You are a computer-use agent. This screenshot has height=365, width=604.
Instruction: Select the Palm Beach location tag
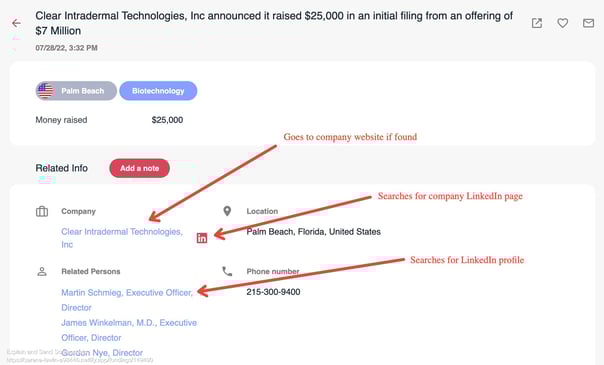click(76, 91)
